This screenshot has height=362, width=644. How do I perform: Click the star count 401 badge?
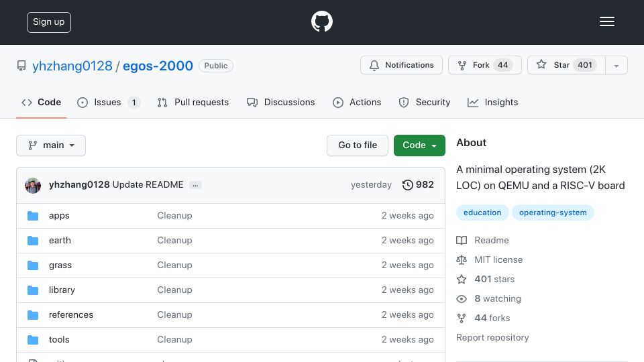pyautogui.click(x=585, y=65)
